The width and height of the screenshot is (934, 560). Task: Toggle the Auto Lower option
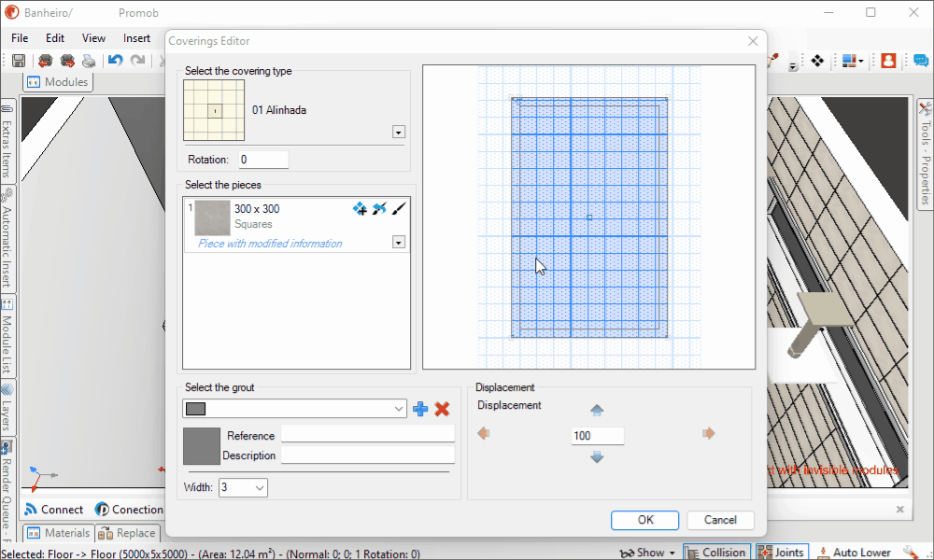click(854, 553)
